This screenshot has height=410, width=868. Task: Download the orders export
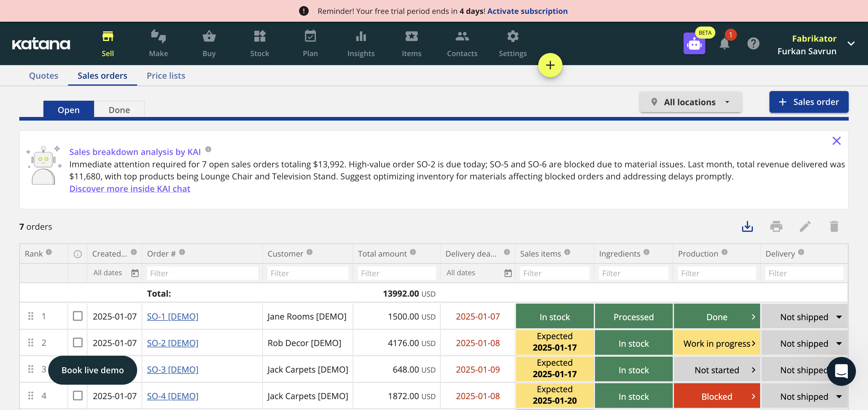[747, 226]
